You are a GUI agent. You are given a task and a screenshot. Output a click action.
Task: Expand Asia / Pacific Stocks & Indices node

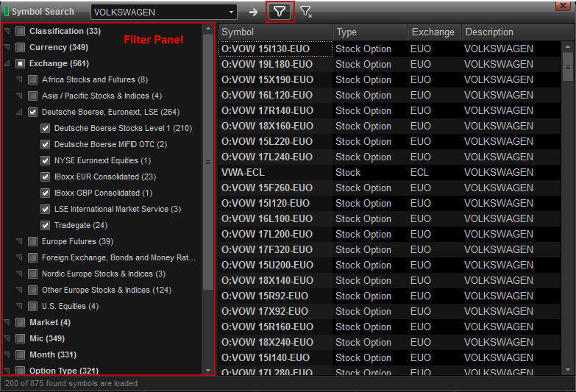(x=19, y=96)
